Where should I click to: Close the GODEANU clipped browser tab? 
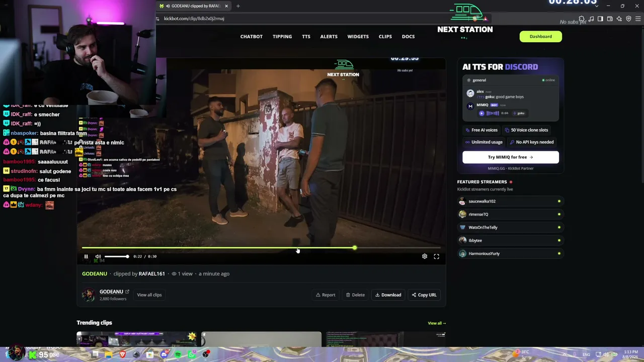pos(226,6)
